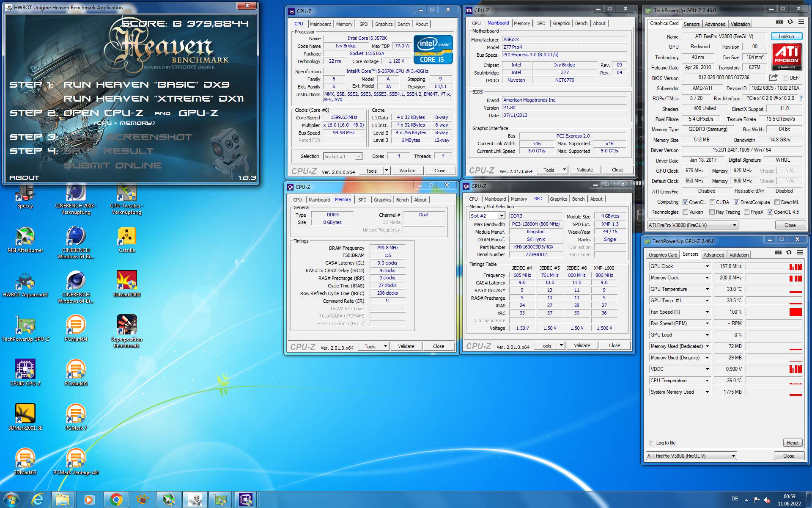Image resolution: width=812 pixels, height=508 pixels.
Task: Open GPU selection dropdown in Sensors window
Action: click(x=691, y=456)
